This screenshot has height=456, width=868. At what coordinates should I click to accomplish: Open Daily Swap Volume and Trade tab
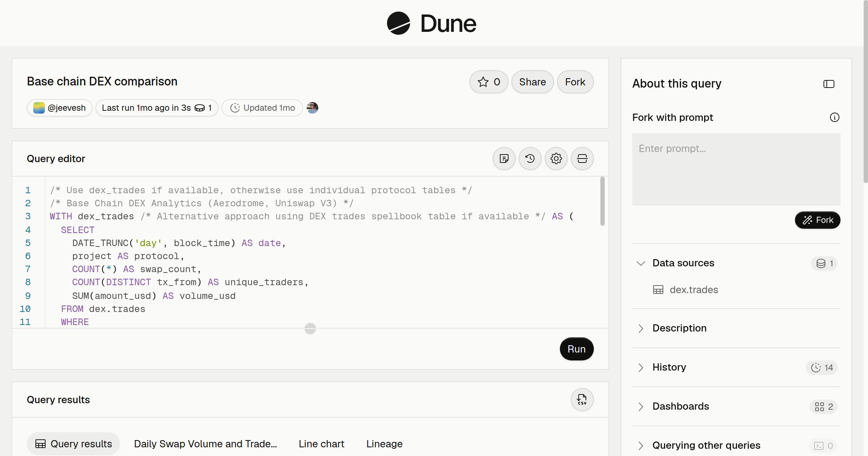click(x=205, y=444)
